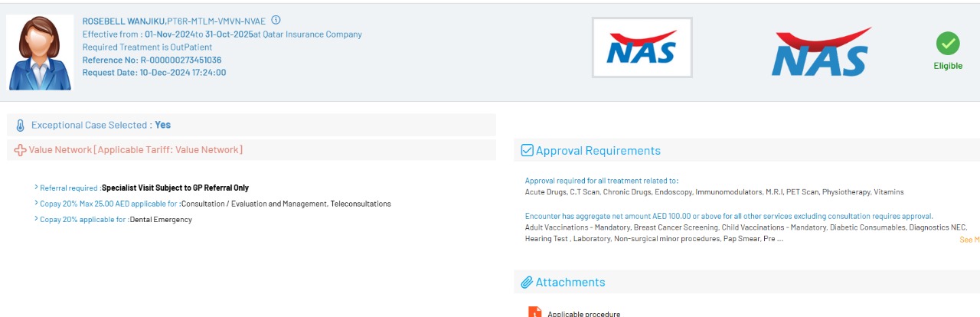Open the Applicable procedure file icon
Image resolution: width=980 pixels, height=317 pixels.
(x=535, y=312)
